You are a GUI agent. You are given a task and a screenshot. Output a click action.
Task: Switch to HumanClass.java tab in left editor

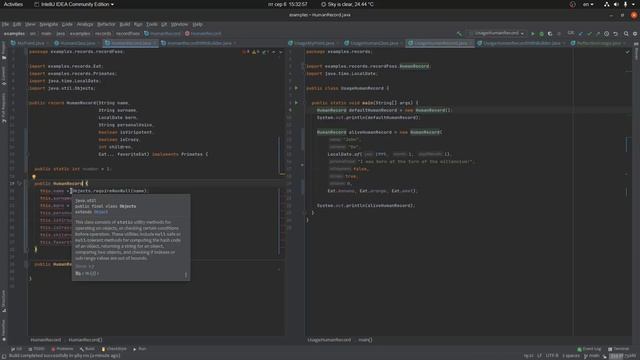coord(75,43)
